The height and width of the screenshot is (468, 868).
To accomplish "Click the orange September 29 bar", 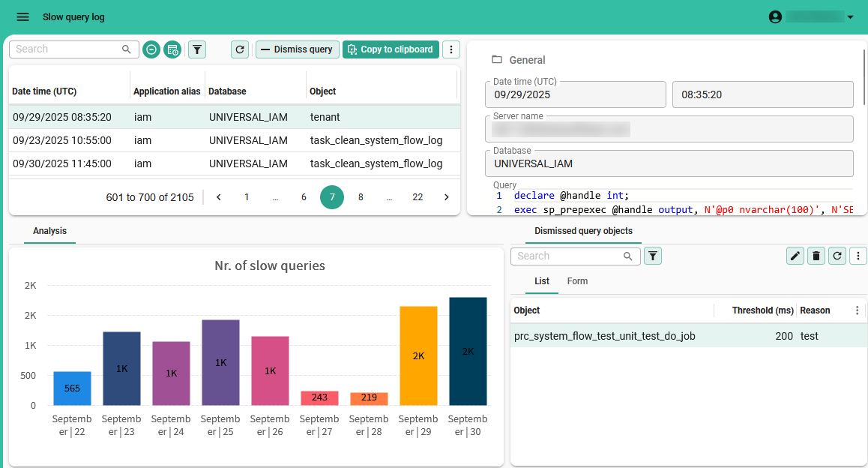I will click(x=418, y=355).
